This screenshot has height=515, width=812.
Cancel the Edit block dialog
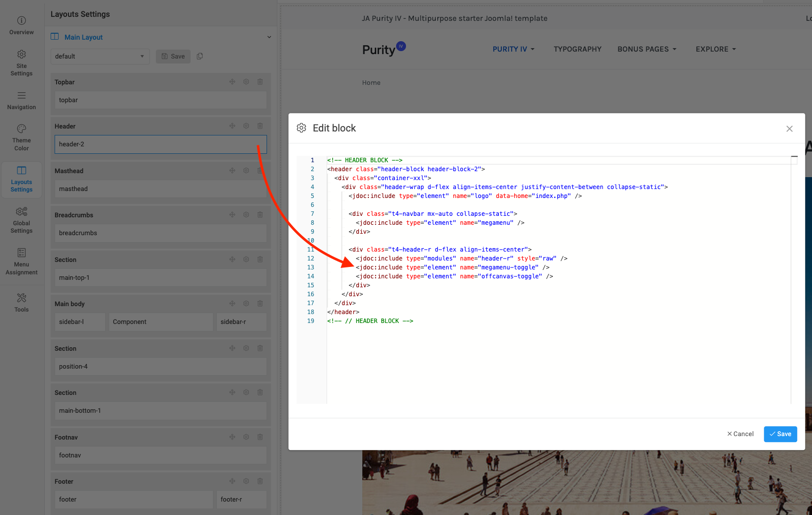tap(740, 434)
